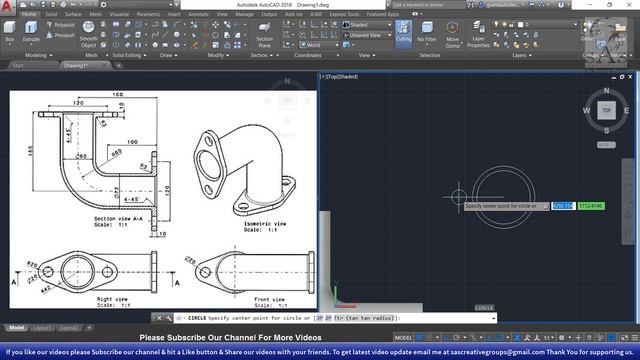Toggle snap mode in status bar
Image resolution: width=640 pixels, height=360 pixels.
pyautogui.click(x=429, y=338)
